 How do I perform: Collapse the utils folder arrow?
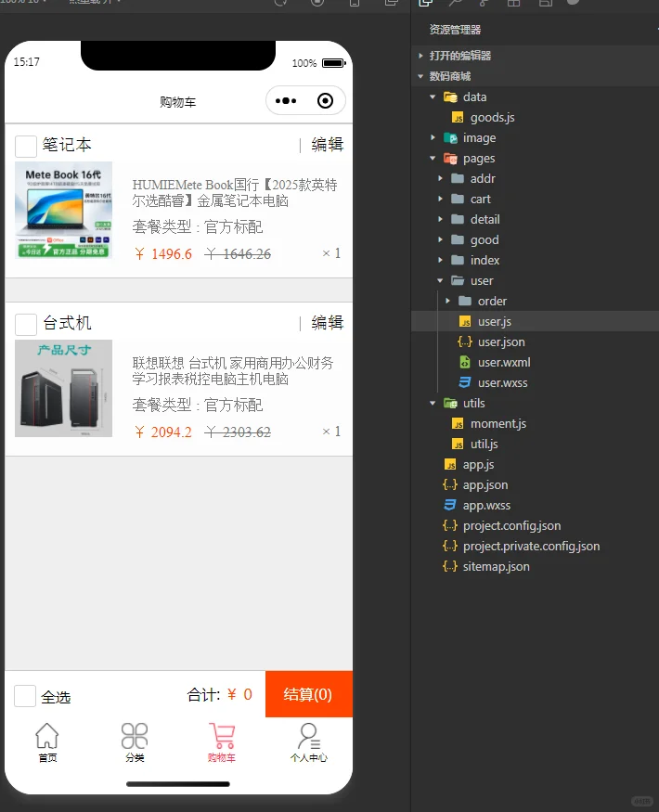pos(433,403)
